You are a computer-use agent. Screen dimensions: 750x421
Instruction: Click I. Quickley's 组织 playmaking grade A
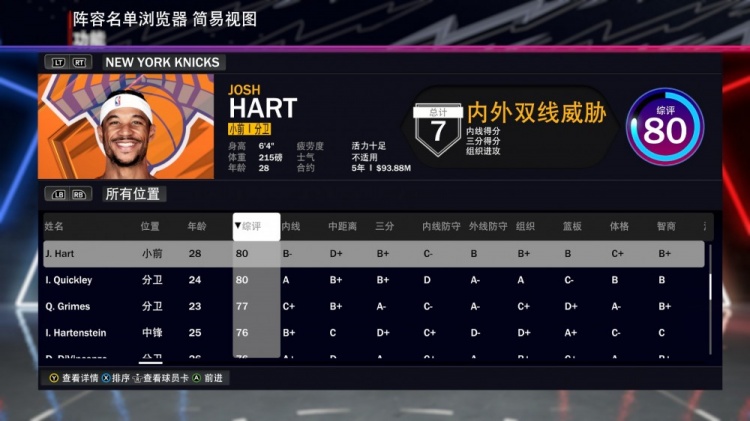pos(520,280)
